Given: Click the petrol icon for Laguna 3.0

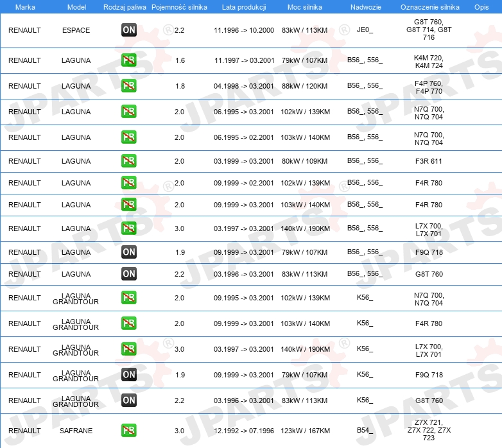Looking at the screenshot, I should pos(129,228).
